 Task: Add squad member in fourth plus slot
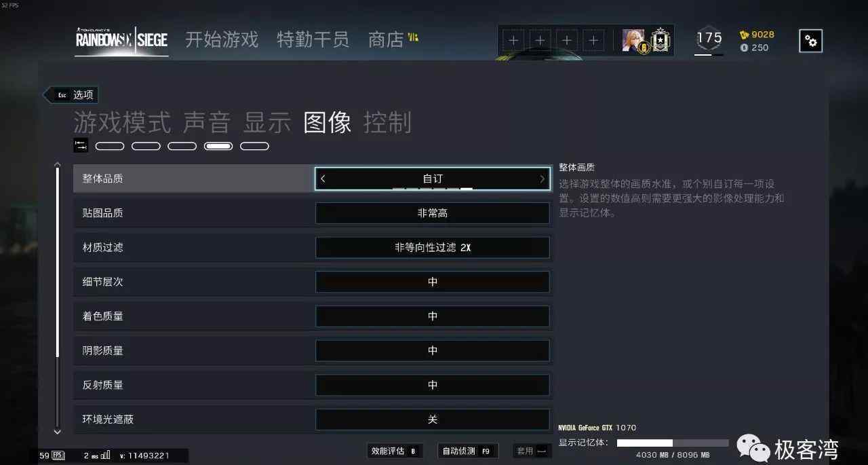(593, 41)
